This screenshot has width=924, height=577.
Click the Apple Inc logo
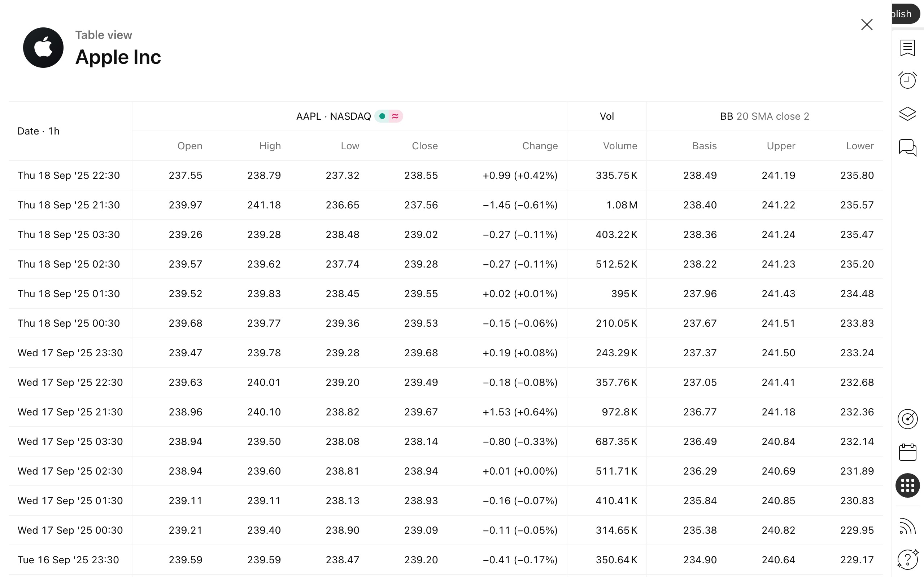43,48
